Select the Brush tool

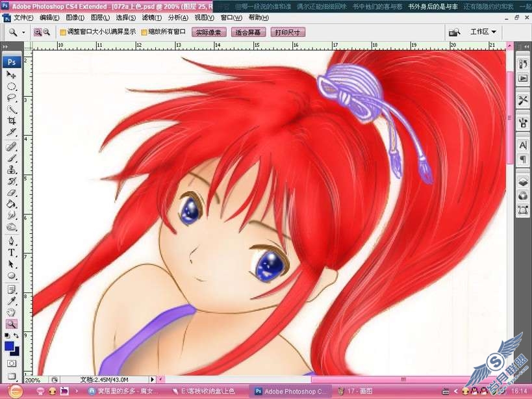(11, 158)
